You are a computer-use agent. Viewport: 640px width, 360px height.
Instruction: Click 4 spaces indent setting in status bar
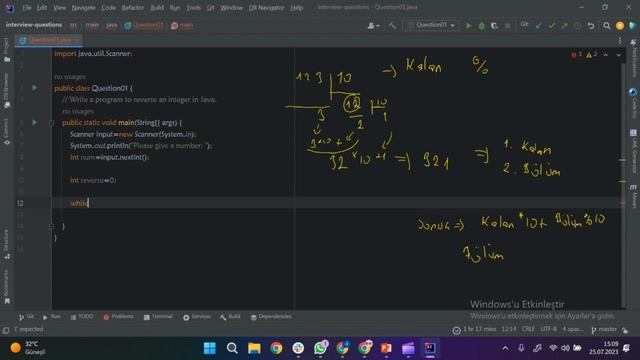tap(573, 329)
